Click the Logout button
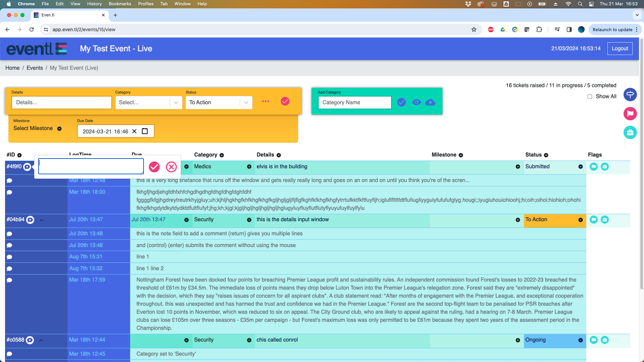This screenshot has width=644, height=362. (x=620, y=49)
